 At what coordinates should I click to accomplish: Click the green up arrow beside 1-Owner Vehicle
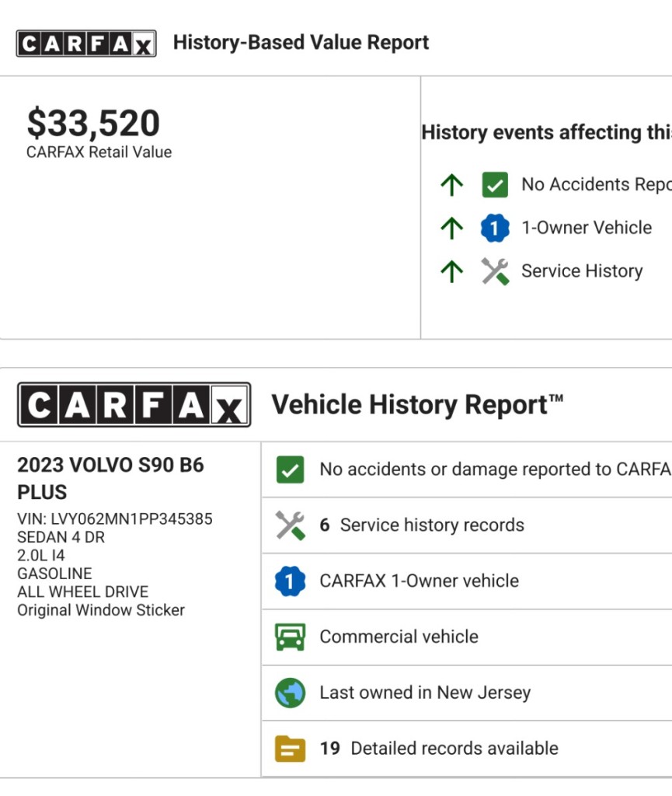(451, 228)
